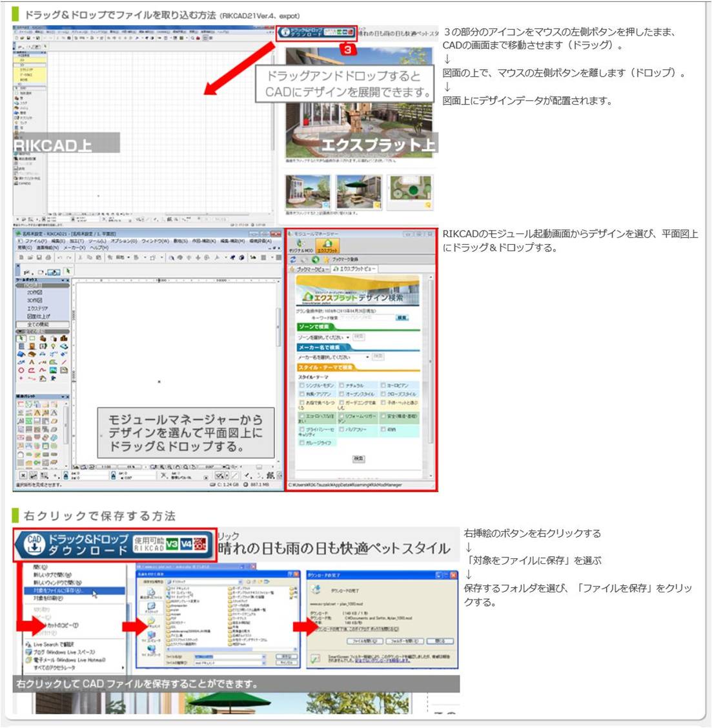Click the red circle drawing tool
The image size is (712, 728).
point(21,371)
